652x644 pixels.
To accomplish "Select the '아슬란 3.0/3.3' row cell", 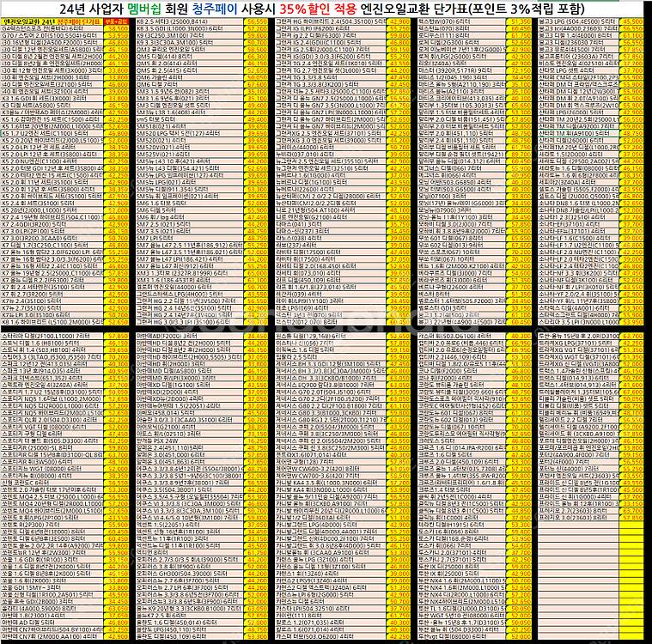I will 190,420.
